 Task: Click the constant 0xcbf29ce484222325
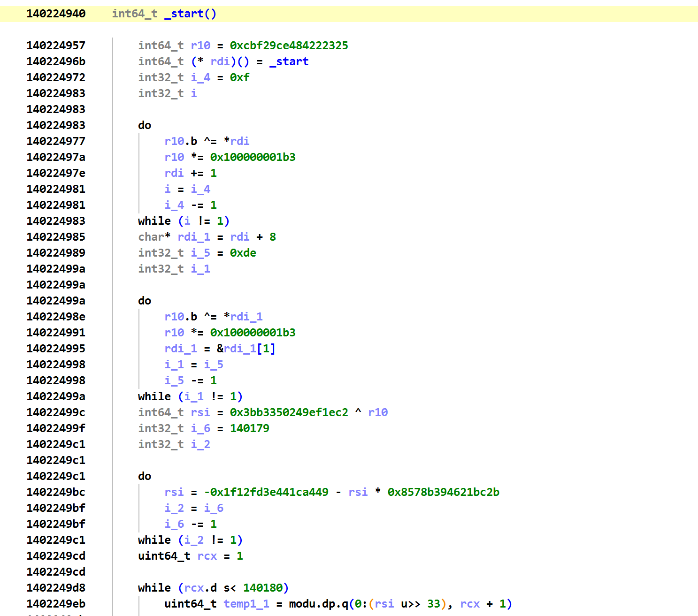pos(289,46)
